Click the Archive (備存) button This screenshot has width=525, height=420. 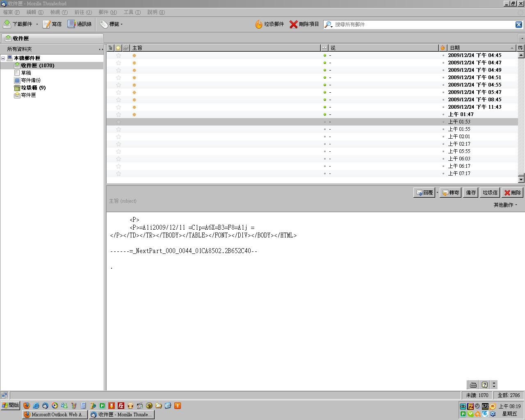(x=470, y=192)
